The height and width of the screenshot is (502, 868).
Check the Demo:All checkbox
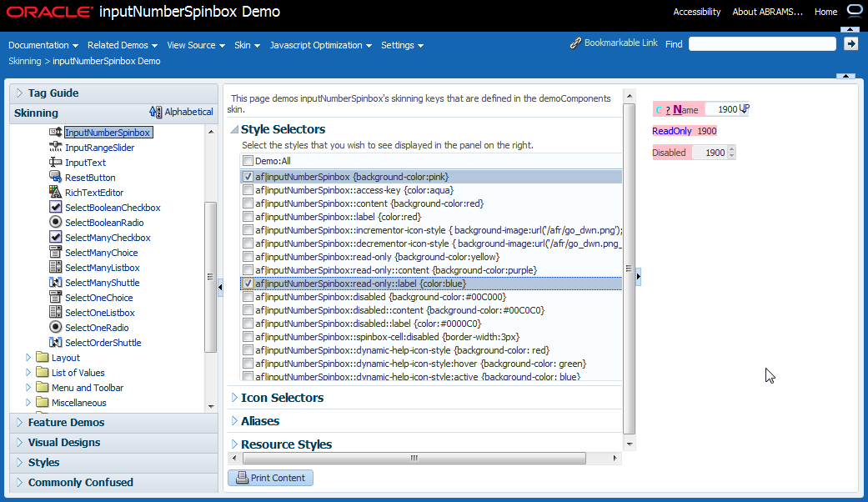tap(248, 161)
